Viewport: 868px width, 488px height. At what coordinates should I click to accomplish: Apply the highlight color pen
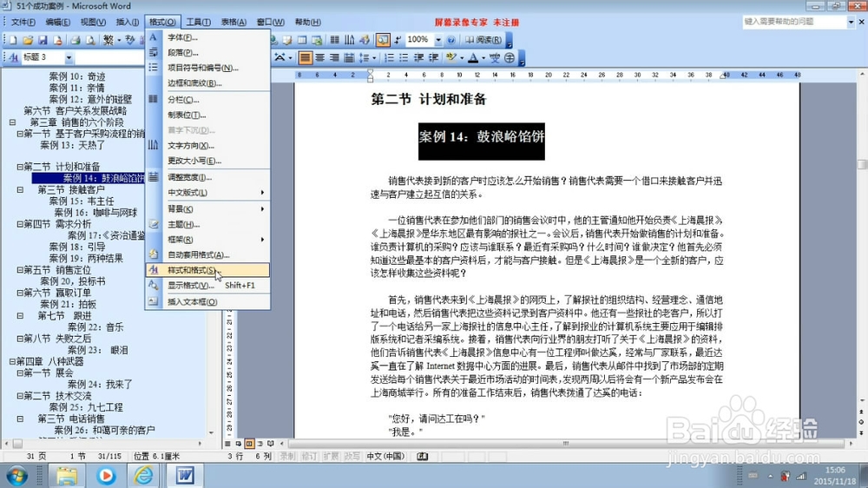pyautogui.click(x=451, y=57)
